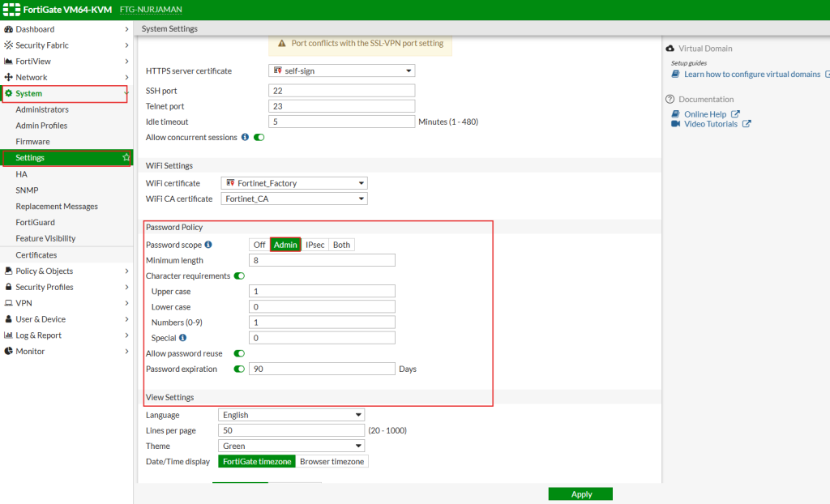830x504 pixels.
Task: Click the Minimum length input field
Action: [x=322, y=261]
